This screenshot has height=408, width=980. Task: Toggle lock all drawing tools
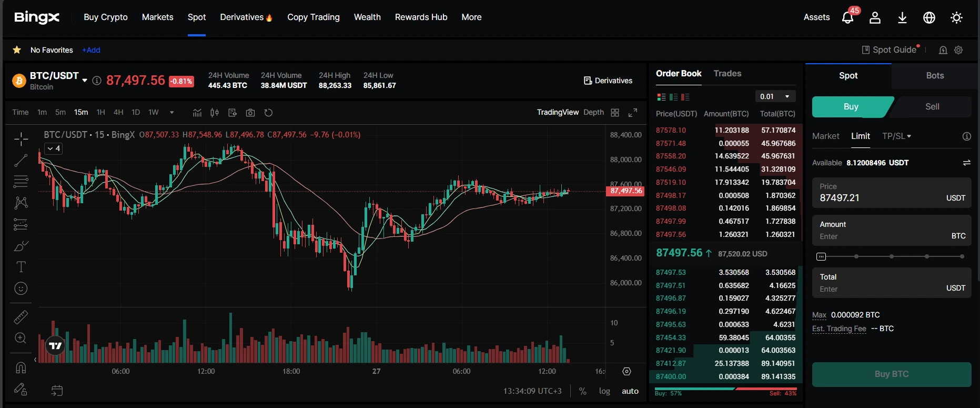(x=21, y=389)
